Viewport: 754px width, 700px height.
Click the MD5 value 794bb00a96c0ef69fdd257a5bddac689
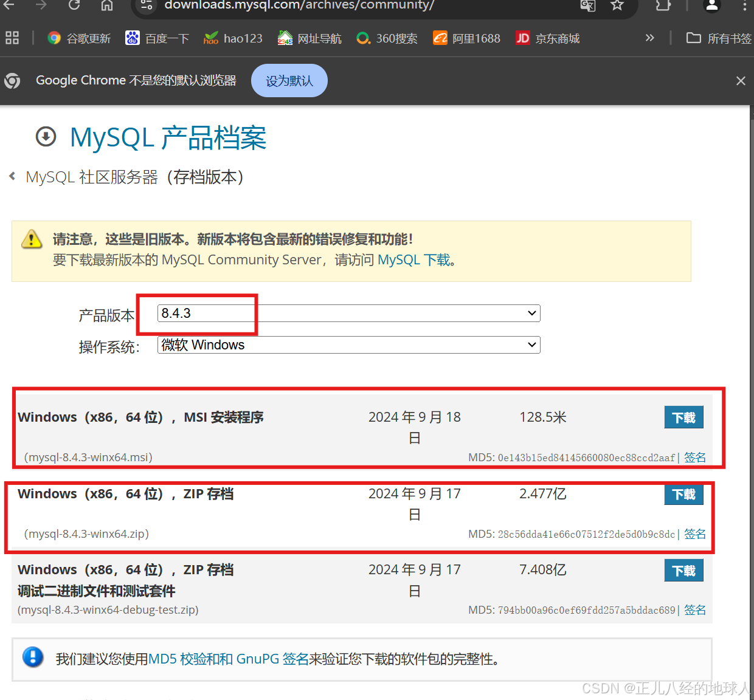[586, 610]
